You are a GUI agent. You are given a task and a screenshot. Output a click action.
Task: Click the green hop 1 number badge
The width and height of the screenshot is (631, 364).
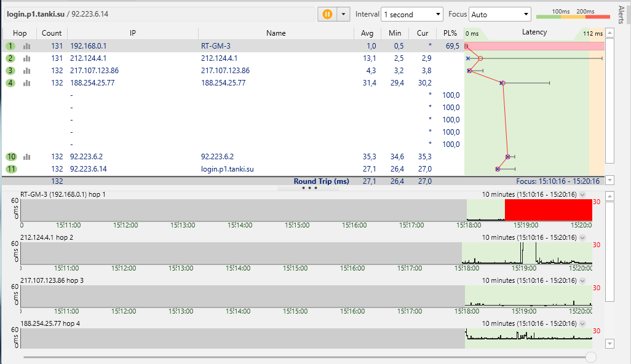10,46
